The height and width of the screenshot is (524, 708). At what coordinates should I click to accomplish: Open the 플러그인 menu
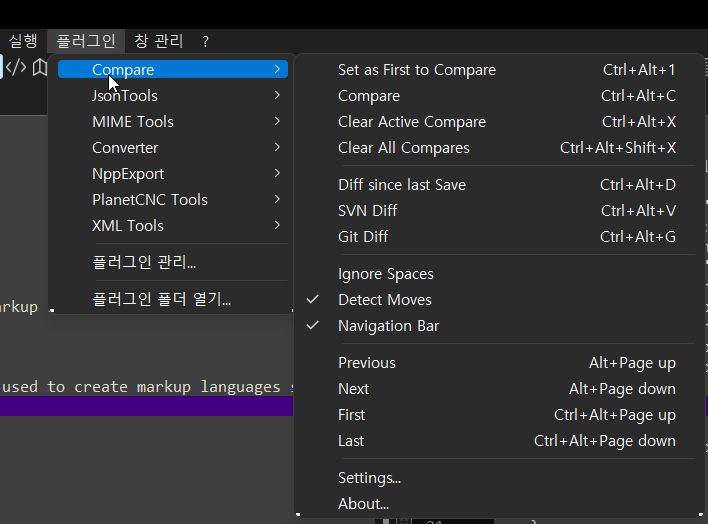point(86,41)
